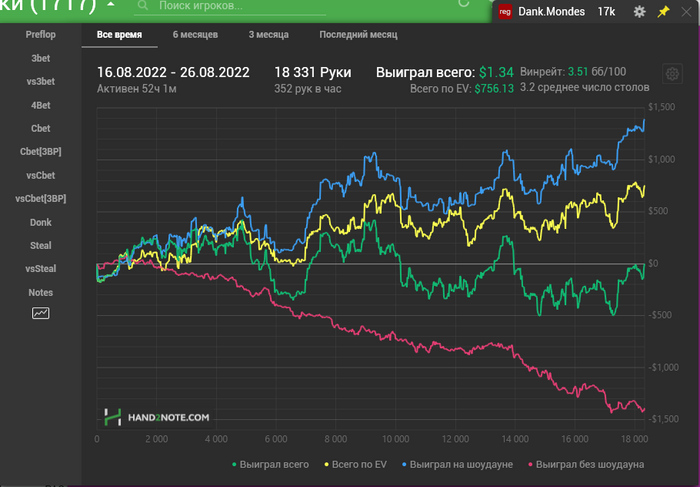The image size is (700, 487).
Task: Open the chart settings gear icon
Action: tap(672, 74)
